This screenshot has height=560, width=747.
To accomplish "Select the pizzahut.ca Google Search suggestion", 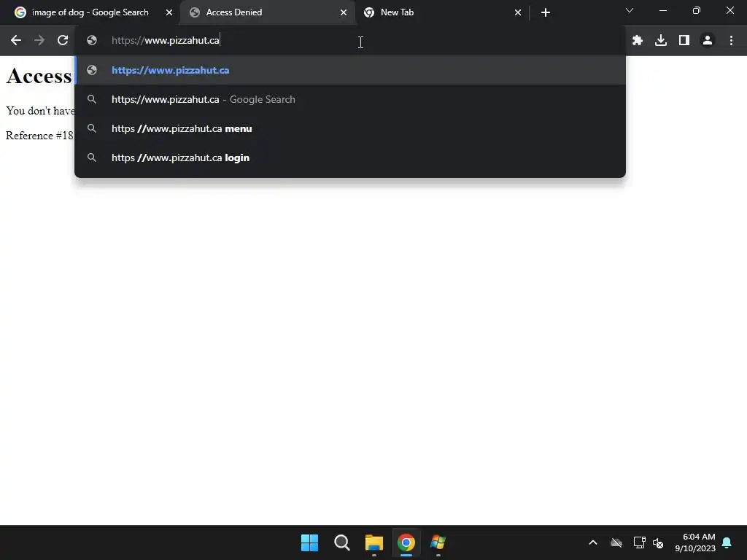I will pyautogui.click(x=350, y=99).
